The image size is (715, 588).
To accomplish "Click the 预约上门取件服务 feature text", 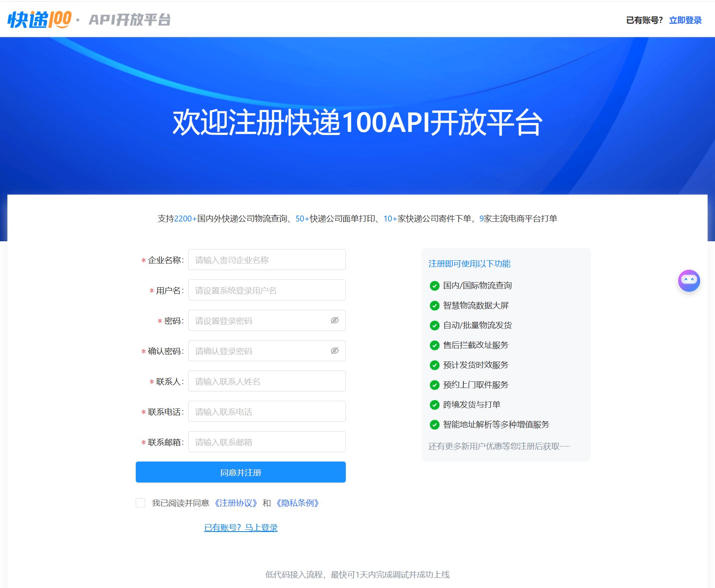I will [476, 384].
